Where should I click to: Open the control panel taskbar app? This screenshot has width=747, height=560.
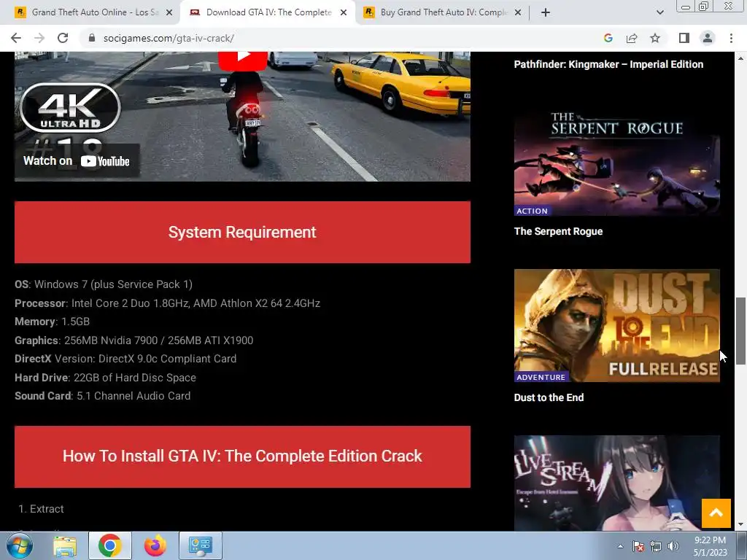tap(200, 545)
